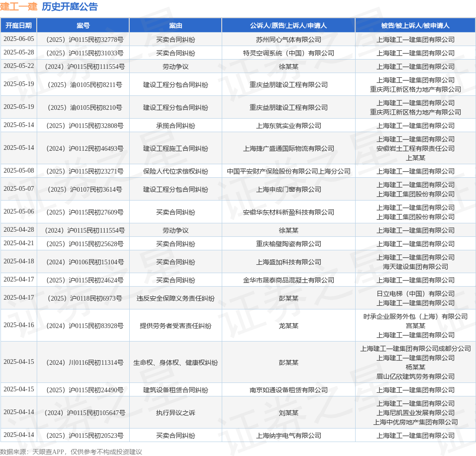The width and height of the screenshot is (476, 456).
Task: Click plaintiff 龙某某
Action: point(288,326)
